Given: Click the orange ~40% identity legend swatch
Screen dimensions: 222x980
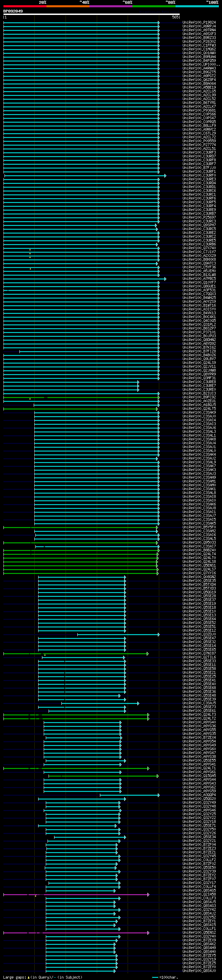Looking at the screenshot, I should tap(68, 7).
